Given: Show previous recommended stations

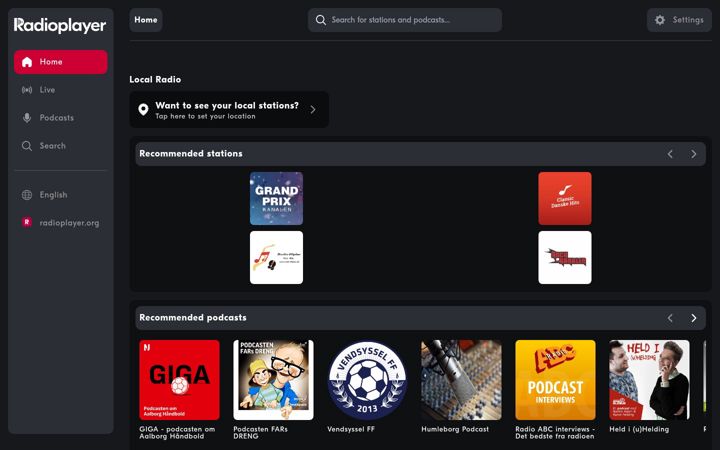Looking at the screenshot, I should [670, 154].
